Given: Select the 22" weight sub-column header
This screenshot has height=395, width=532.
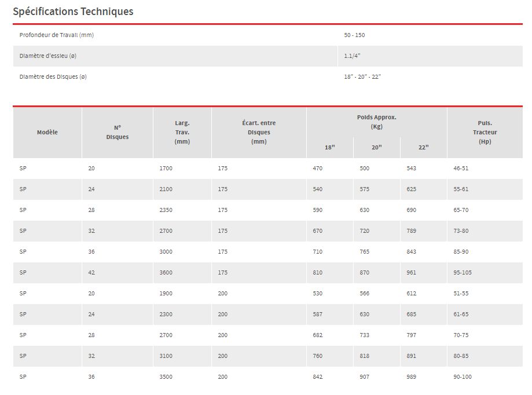Looking at the screenshot, I should pyautogui.click(x=424, y=148).
